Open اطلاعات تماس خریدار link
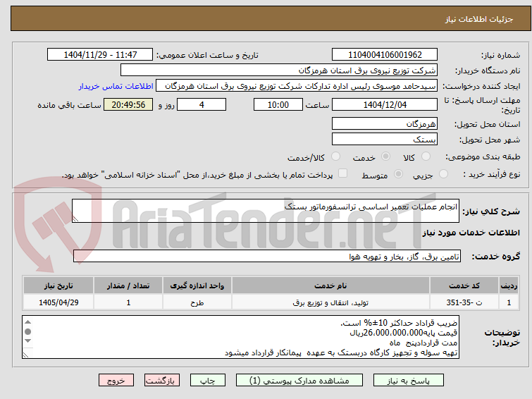 [116, 86]
